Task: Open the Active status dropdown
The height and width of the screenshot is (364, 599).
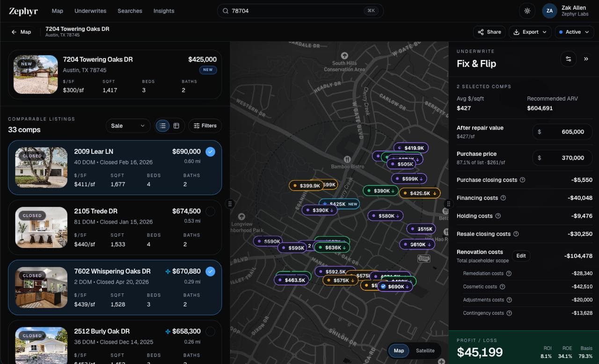Action: [574, 32]
